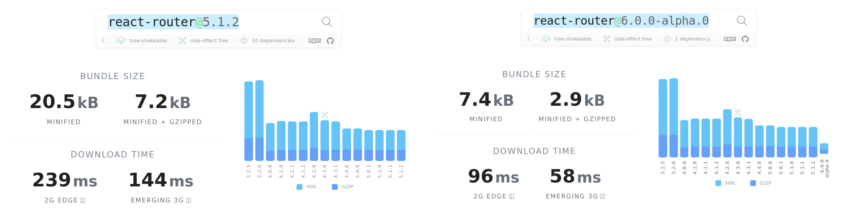The image size is (868, 215).
Task: Click the tree-shakeable leaf icon for react-router@6.0.0-alpha.0
Action: click(x=546, y=39)
